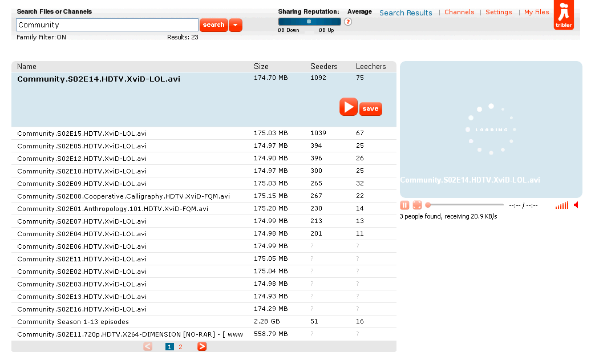The height and width of the screenshot is (364, 599).
Task: Go to the next results page arrow
Action: [202, 346]
